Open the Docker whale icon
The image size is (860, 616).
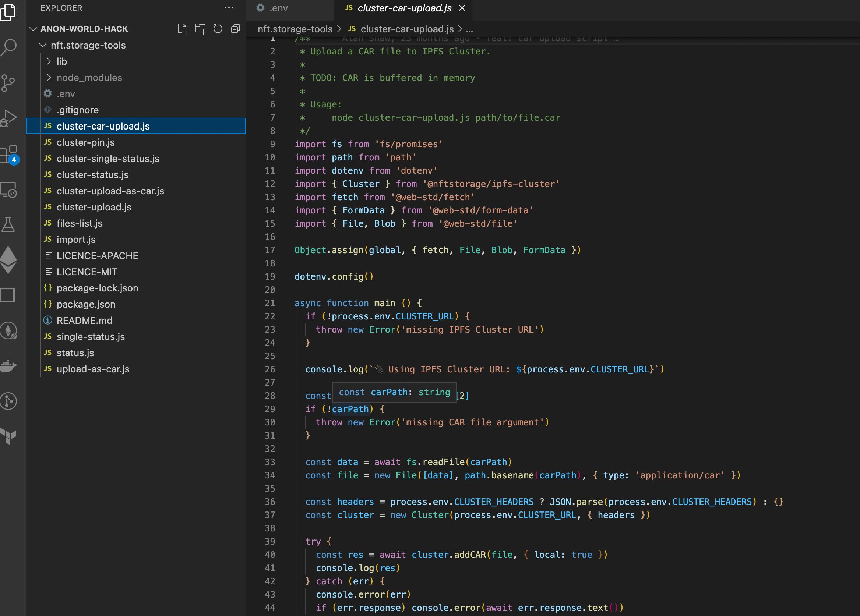(8, 366)
